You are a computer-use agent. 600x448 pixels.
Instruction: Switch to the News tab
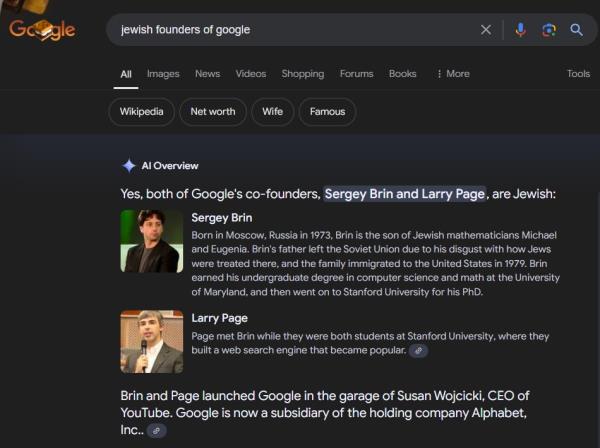pyautogui.click(x=207, y=74)
